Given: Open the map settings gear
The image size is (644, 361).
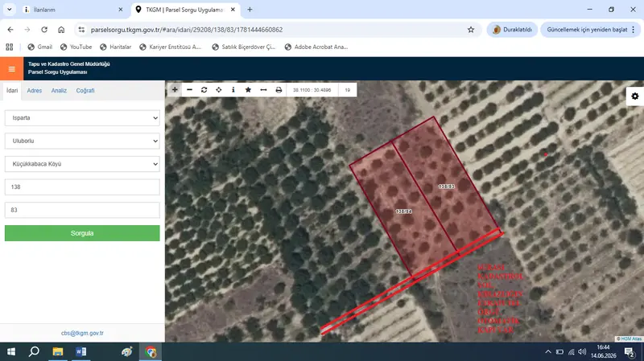Looking at the screenshot, I should click(x=635, y=96).
